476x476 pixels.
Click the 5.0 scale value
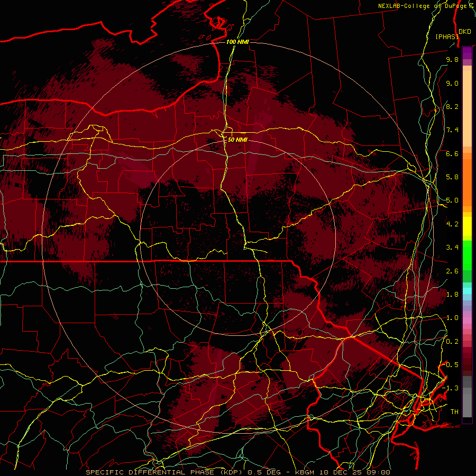[452, 200]
